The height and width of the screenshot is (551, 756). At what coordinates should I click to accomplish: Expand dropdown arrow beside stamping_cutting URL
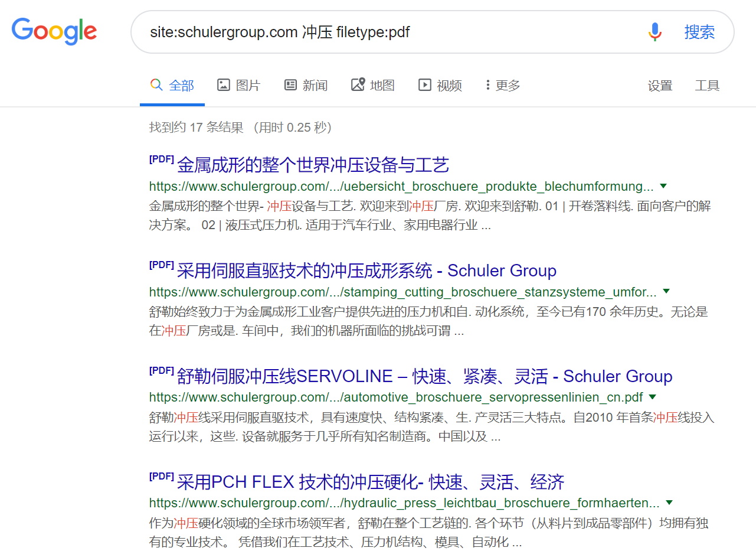[666, 291]
